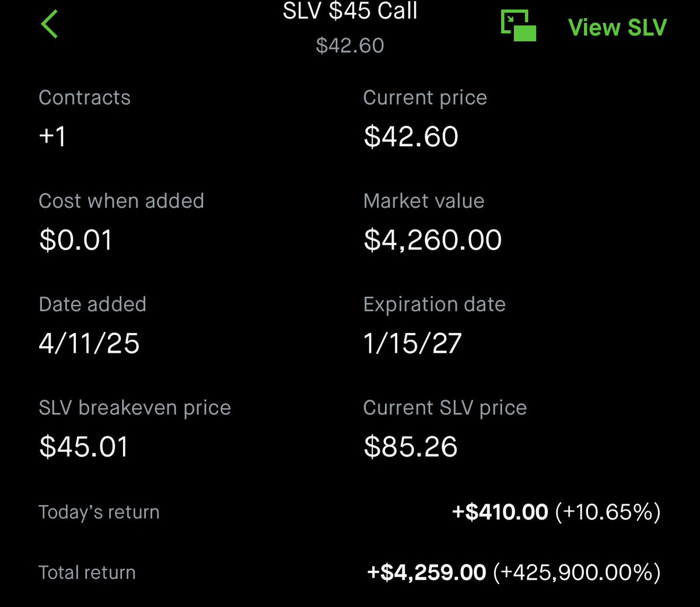Select the SLV breakeven price $45.01
Image resolution: width=700 pixels, height=607 pixels.
pyautogui.click(x=83, y=447)
